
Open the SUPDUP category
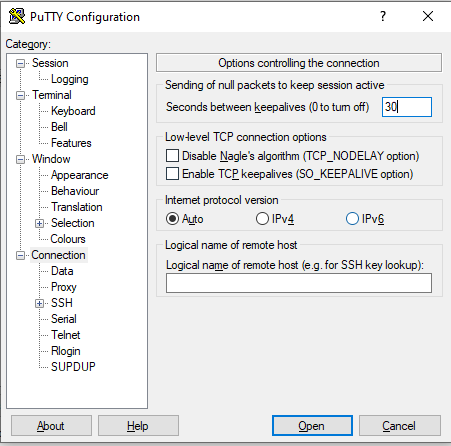click(x=73, y=367)
